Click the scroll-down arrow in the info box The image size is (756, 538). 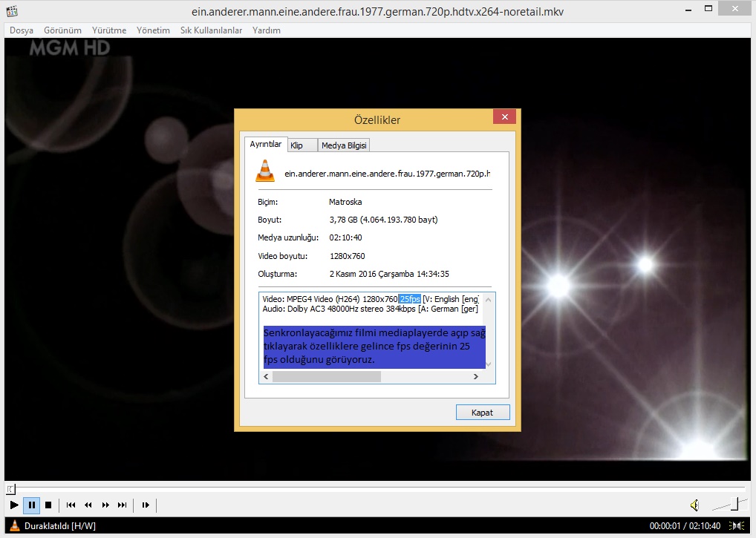pos(489,364)
